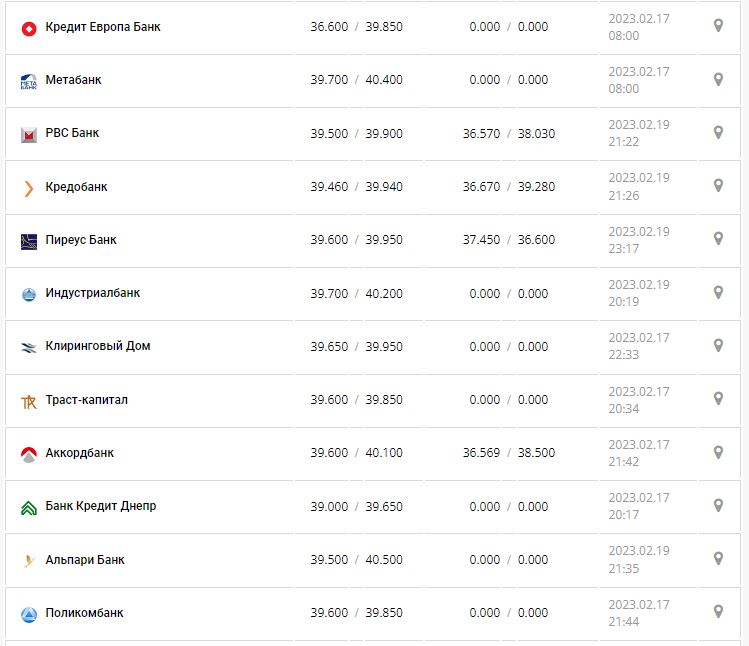
Task: Open location pin for Метабанк row
Action: pyautogui.click(x=717, y=79)
